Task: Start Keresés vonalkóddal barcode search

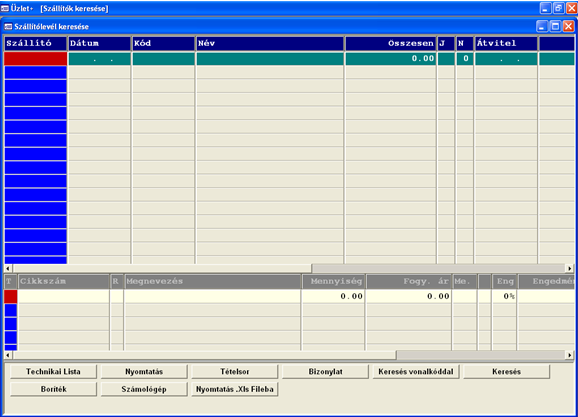Action: coord(416,371)
